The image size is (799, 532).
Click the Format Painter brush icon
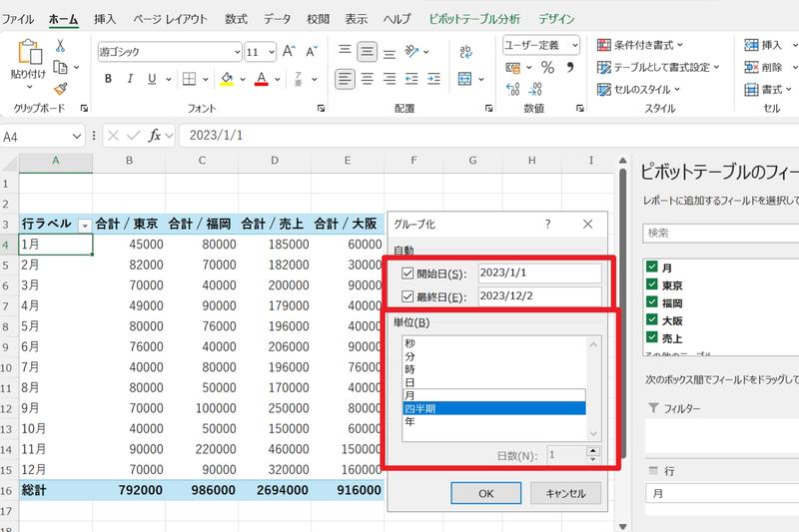coord(61,89)
